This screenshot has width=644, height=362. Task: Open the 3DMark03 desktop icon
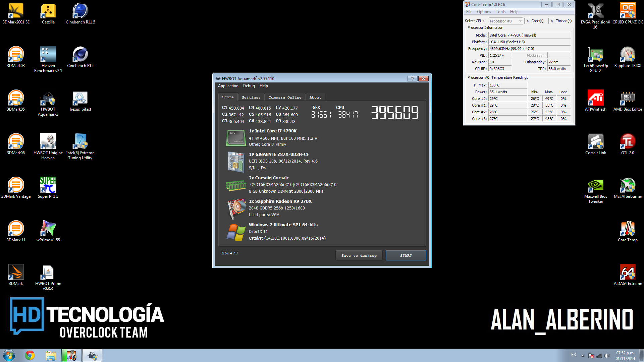(x=16, y=57)
